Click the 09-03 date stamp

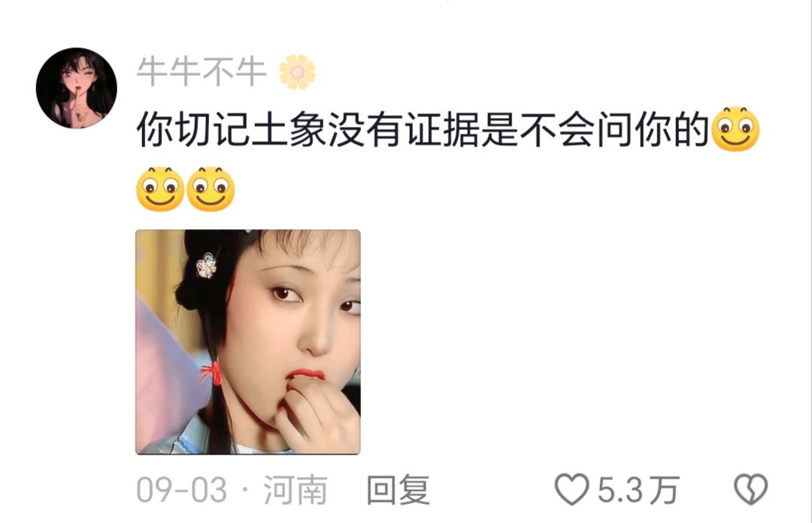pos(182,490)
